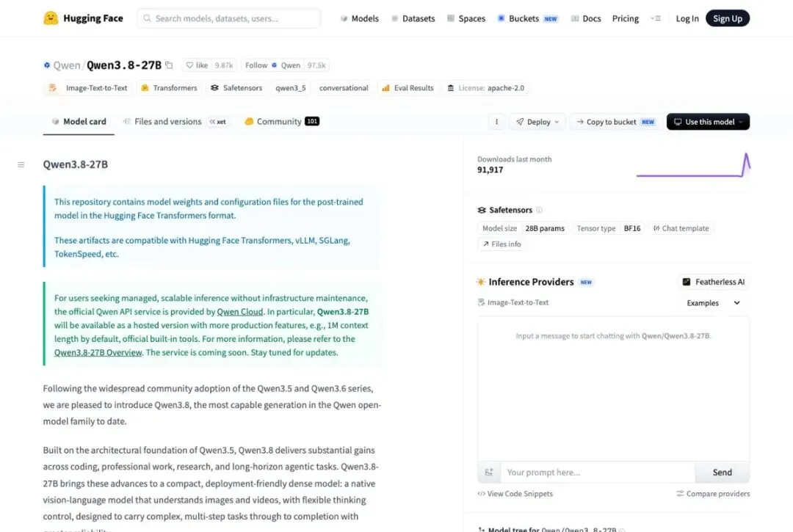Expand the Use this model dropdown
793x532 pixels.
(x=708, y=122)
